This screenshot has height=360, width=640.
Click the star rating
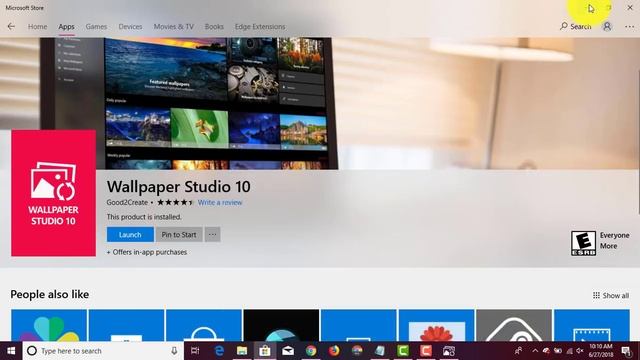click(x=175, y=202)
